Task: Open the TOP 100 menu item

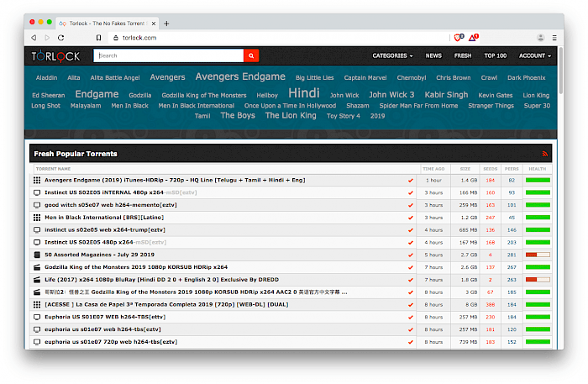Action: (495, 55)
